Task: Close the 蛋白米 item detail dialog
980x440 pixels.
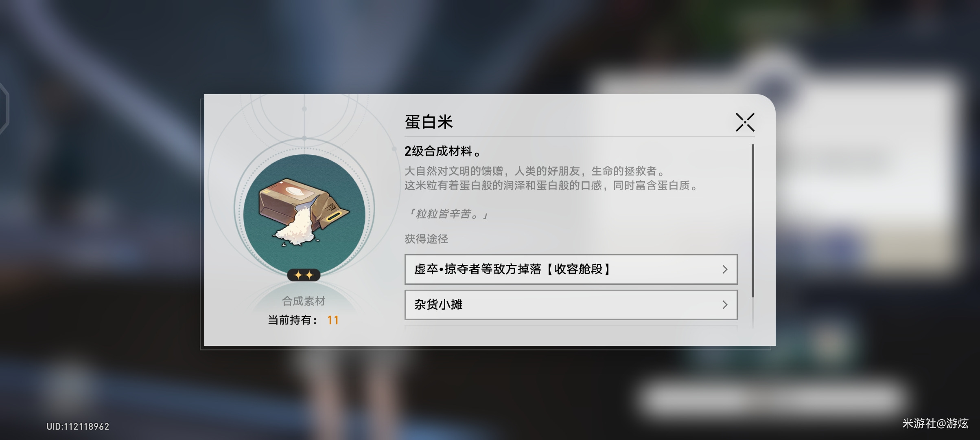Action: (745, 122)
